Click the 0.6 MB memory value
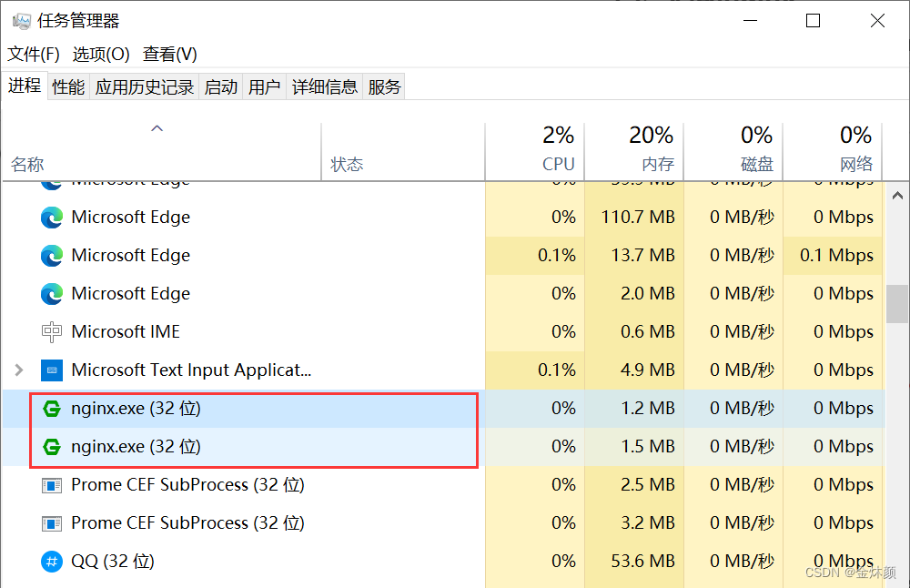This screenshot has width=910, height=588. [x=648, y=332]
